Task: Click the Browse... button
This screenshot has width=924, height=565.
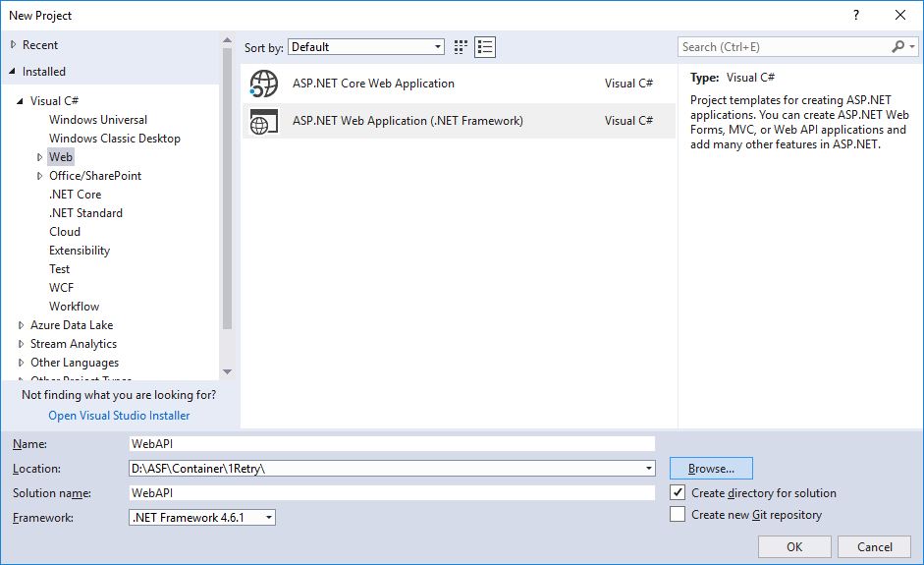Action: point(711,469)
